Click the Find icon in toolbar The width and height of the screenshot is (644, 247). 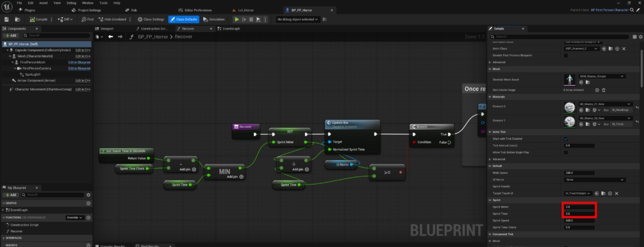87,20
